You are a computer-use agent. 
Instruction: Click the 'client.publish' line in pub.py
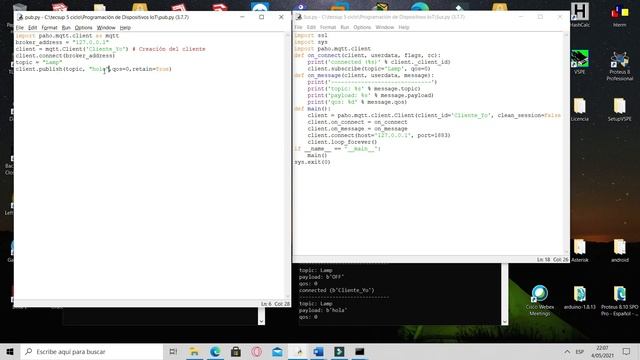[93, 69]
